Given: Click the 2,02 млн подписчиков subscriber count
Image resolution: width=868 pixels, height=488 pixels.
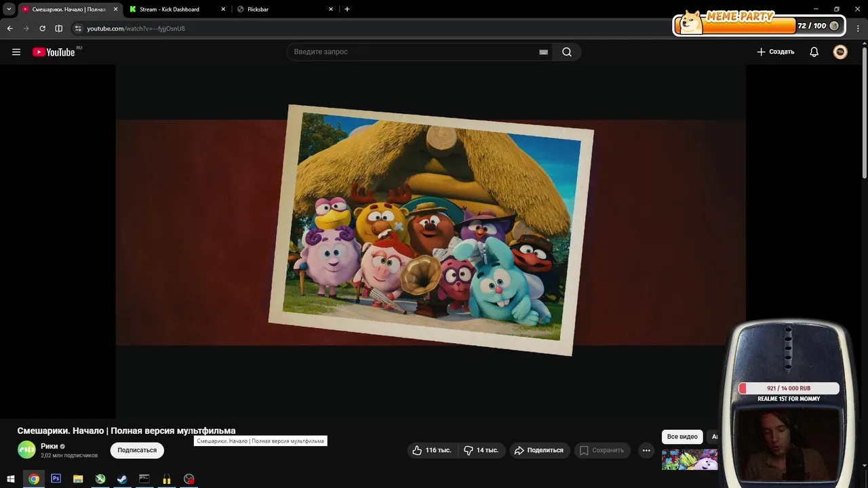Looking at the screenshot, I should click(69, 455).
